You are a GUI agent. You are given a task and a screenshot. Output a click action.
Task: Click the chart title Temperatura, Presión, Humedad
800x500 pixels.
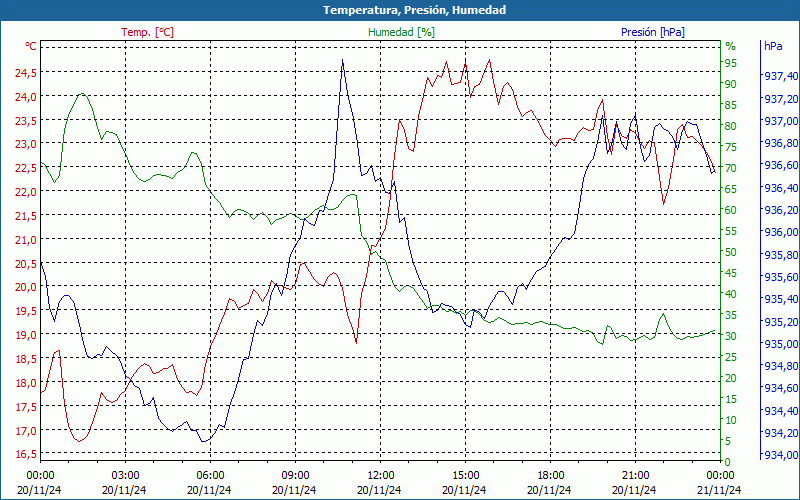click(x=414, y=10)
